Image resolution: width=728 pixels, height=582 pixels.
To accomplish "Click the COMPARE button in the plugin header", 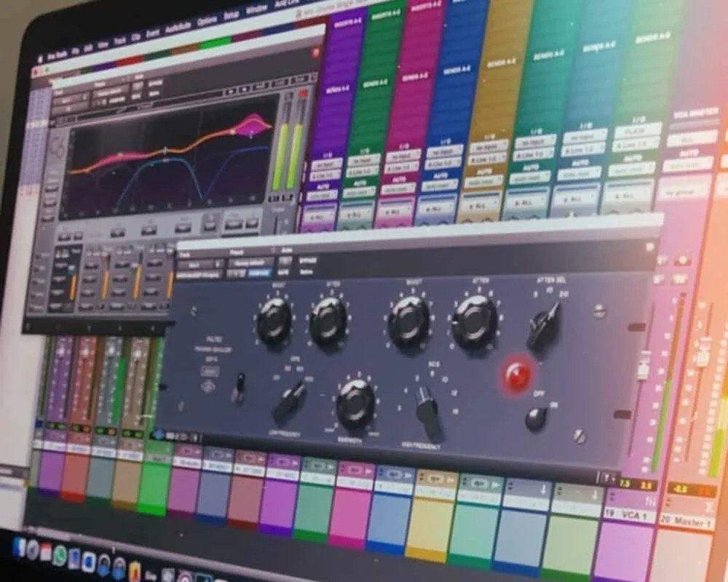I will [259, 272].
